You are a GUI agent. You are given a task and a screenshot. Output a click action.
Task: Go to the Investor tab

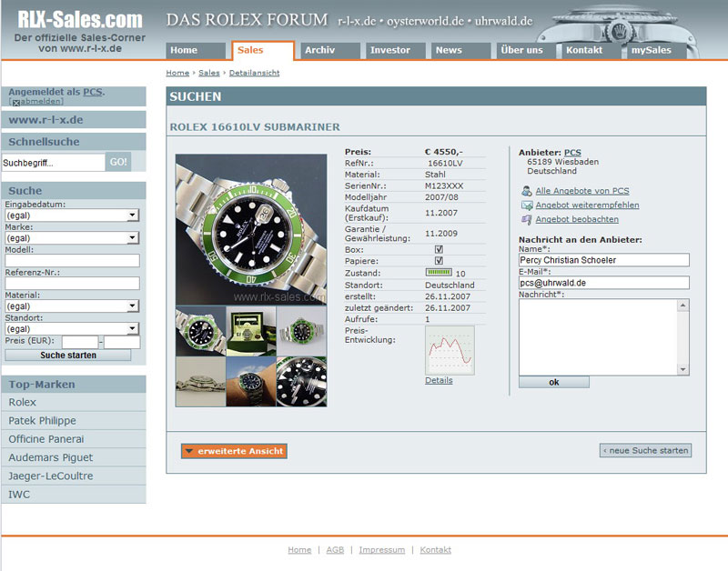(x=396, y=50)
